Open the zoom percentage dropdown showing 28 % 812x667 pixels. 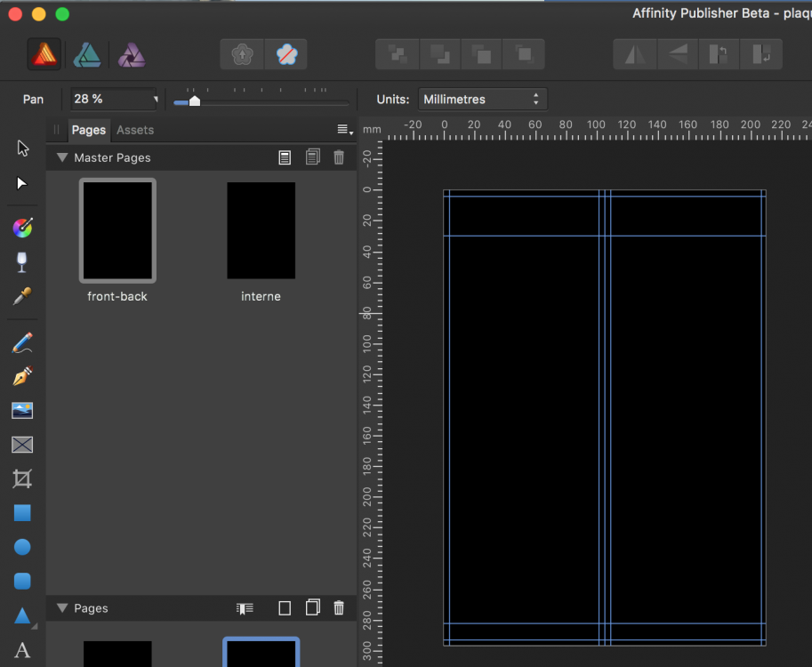116,100
